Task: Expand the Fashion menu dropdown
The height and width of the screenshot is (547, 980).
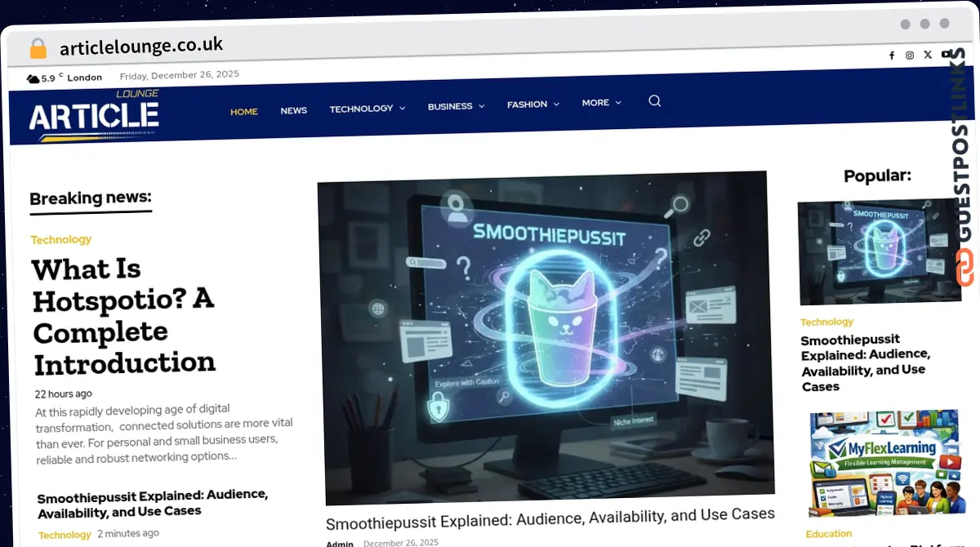Action: (x=532, y=105)
